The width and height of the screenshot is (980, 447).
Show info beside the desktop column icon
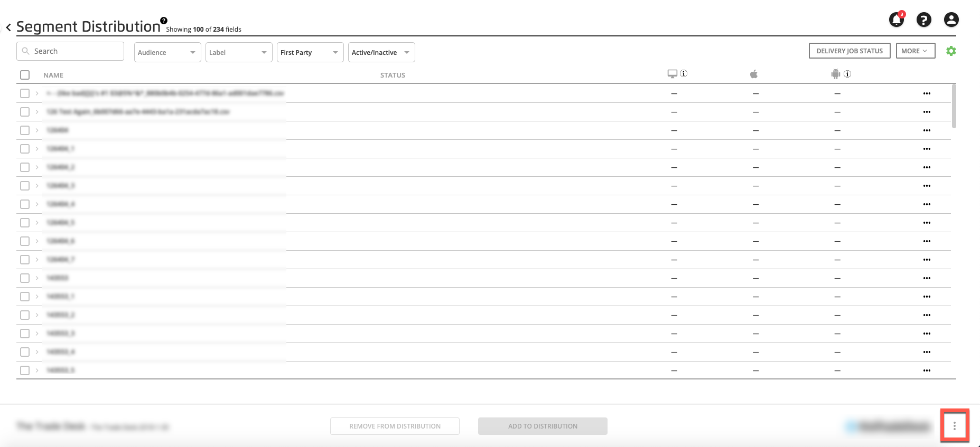[684, 73]
